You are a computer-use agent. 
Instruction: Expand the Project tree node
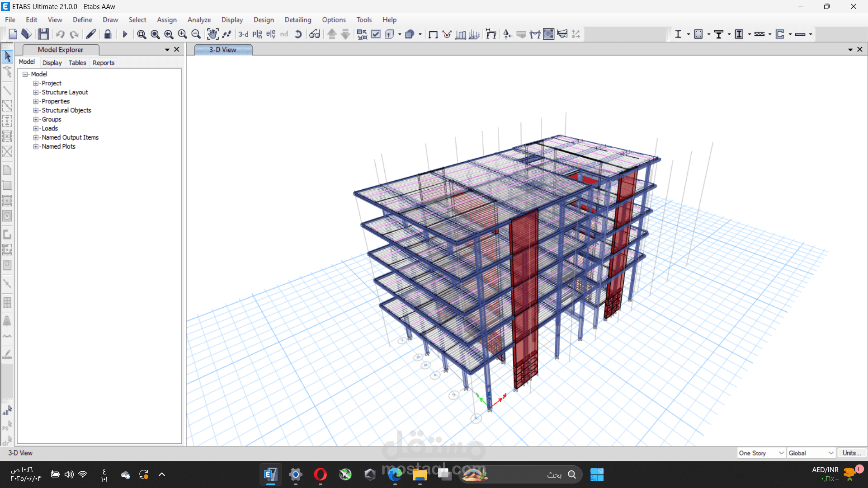point(36,83)
